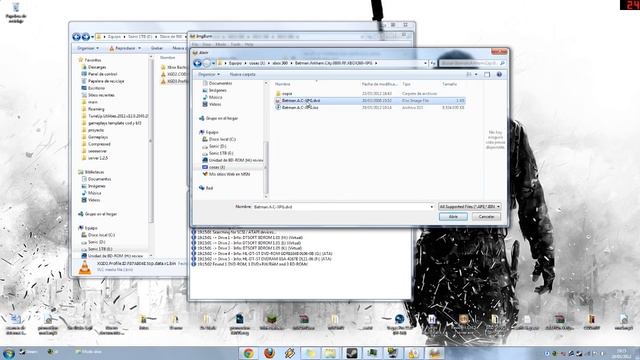The image size is (640, 360).
Task: Select Mis sitios Web en MSN
Action: 229,174
